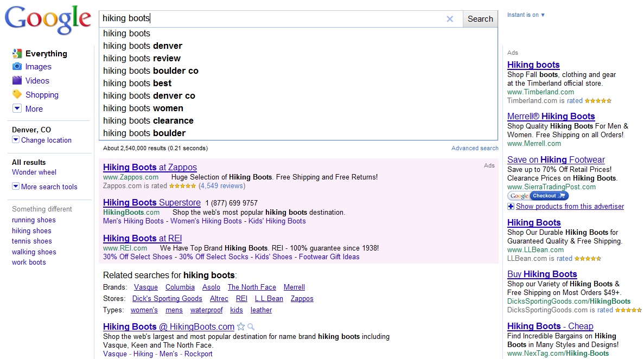Click 30% Off Select Socks sitelink
644x359 pixels.
(214, 257)
